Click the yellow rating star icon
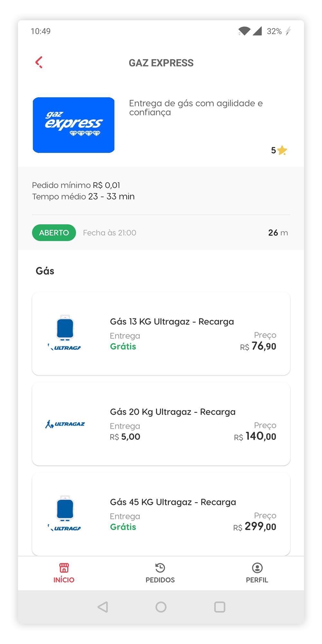The image size is (322, 644). click(x=282, y=150)
